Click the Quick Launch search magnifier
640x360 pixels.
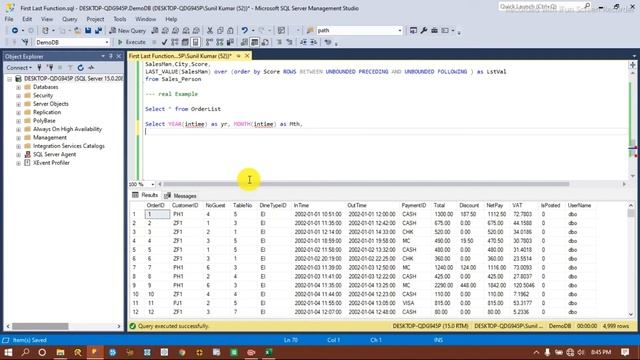(x=587, y=6)
